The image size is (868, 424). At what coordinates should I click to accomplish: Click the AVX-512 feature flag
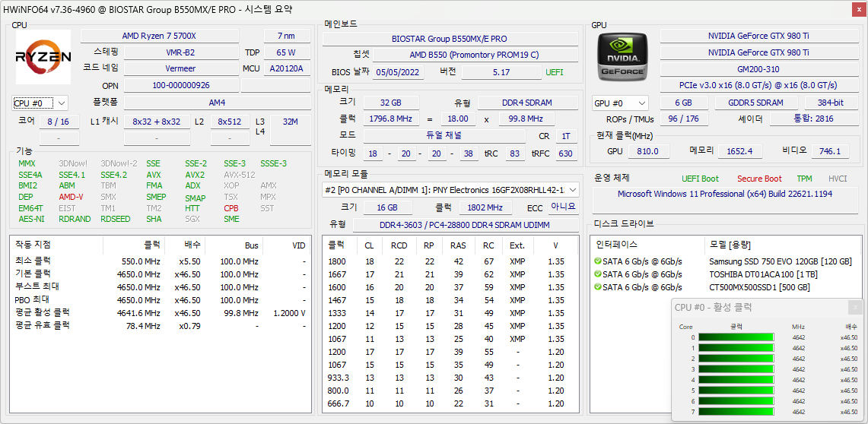239,175
